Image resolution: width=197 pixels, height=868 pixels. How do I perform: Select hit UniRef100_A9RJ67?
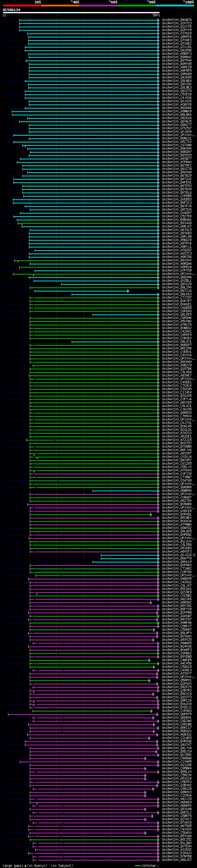[x=177, y=226]
